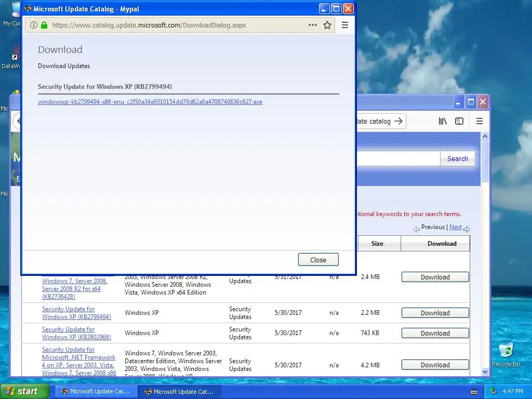Open the KB2736428 update link
Viewport: 532px width, 399px height.
75,289
